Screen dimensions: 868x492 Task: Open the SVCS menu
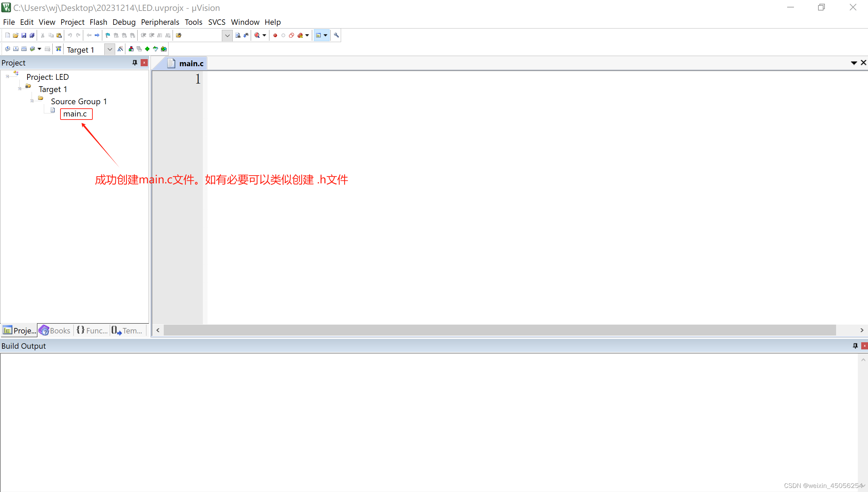(217, 22)
